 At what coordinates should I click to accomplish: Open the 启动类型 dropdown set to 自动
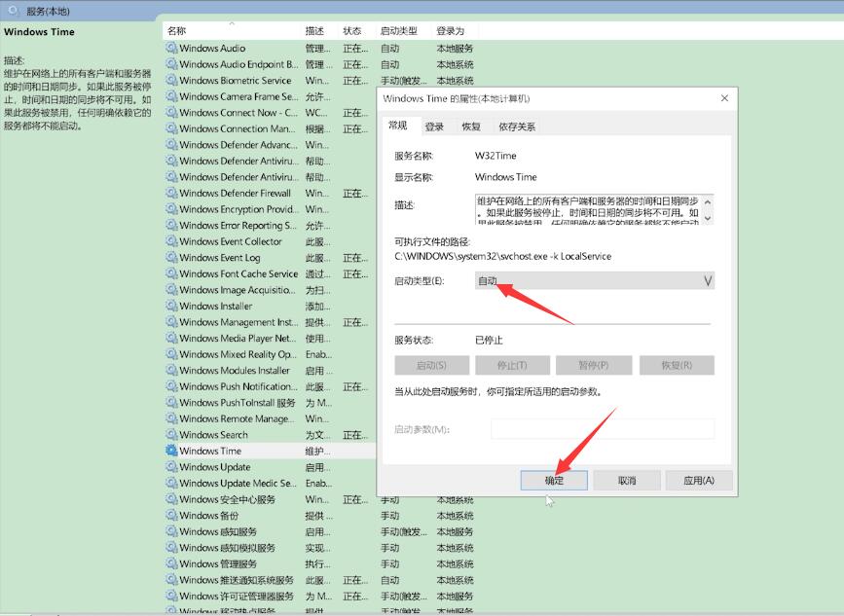594,280
